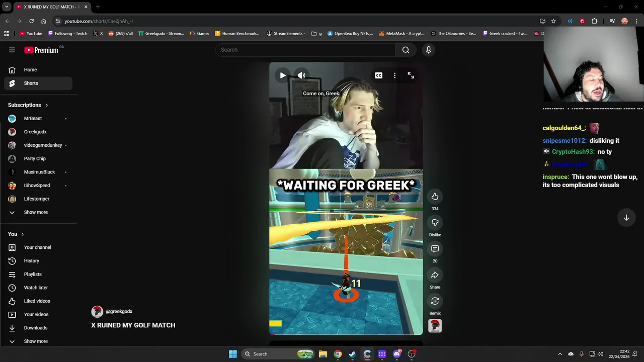Screen dimensions: 644x362
Task: Expand the Subscriptions section header
Action: tap(28, 105)
